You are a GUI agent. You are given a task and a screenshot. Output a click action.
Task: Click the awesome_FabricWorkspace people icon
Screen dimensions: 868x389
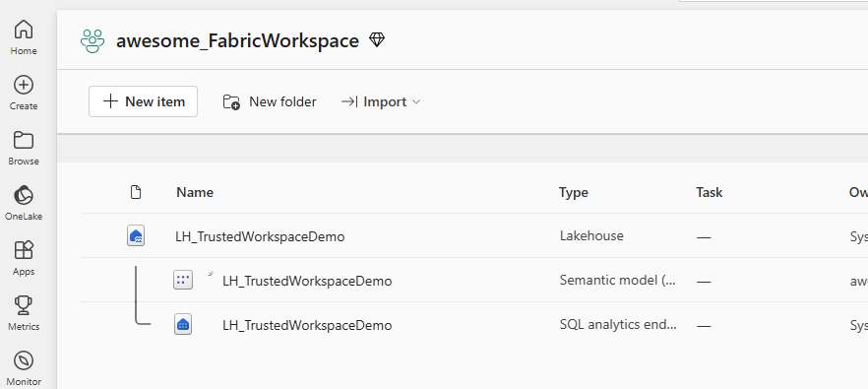point(92,41)
